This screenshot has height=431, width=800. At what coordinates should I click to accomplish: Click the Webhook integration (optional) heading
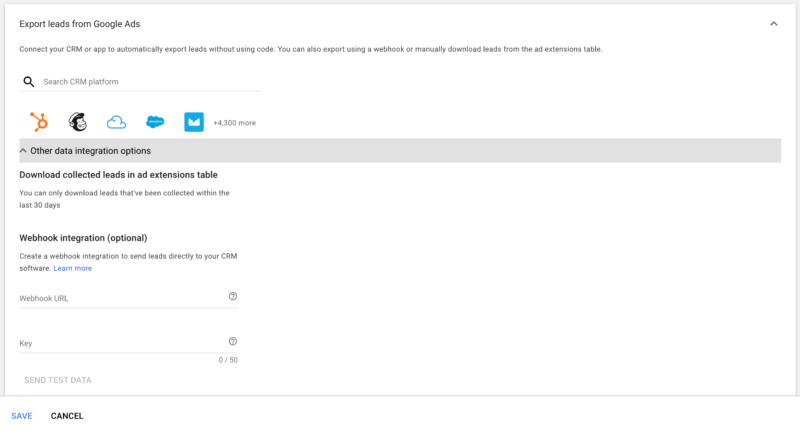point(83,238)
